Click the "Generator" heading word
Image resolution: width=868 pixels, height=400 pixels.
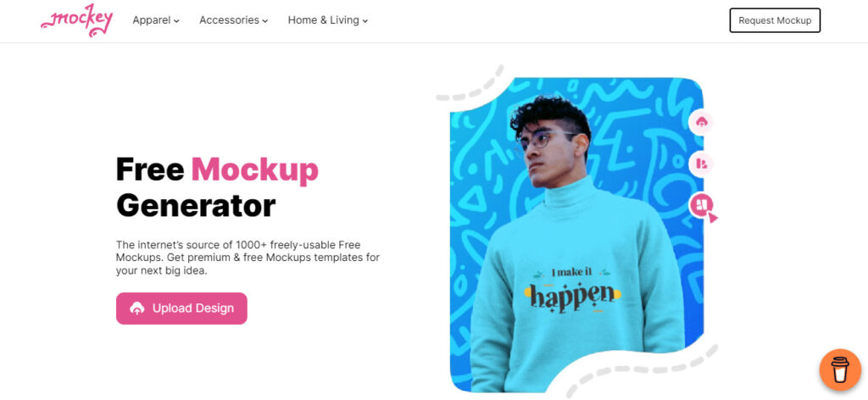(x=196, y=206)
